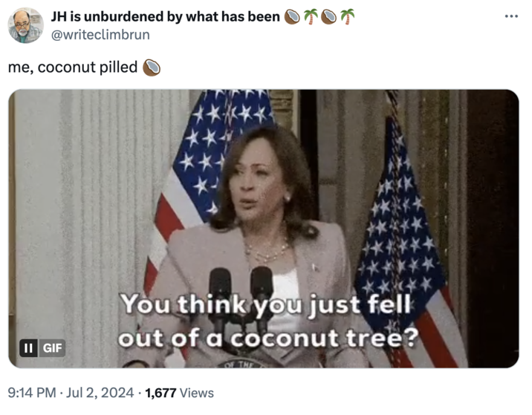Click the second coconut emoji in display name

pos(328,16)
